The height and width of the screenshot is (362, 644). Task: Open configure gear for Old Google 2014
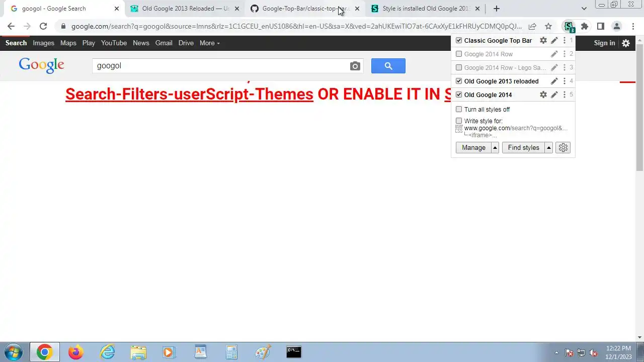click(543, 95)
